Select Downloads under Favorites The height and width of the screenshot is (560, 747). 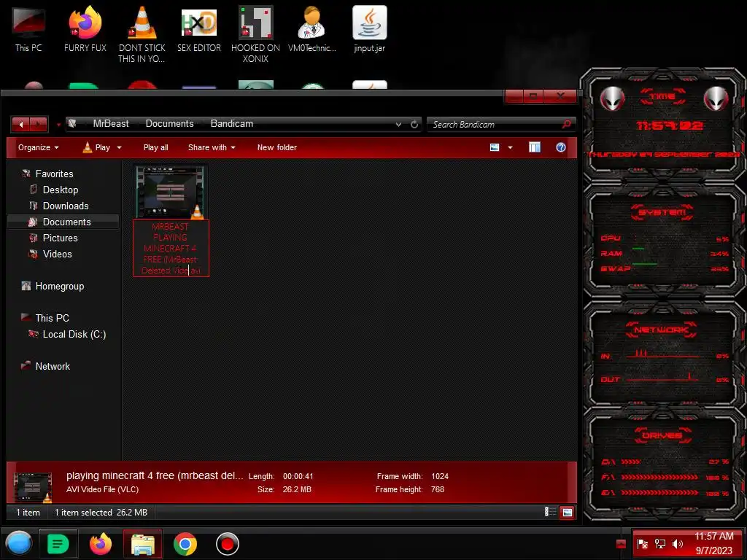tap(59, 206)
